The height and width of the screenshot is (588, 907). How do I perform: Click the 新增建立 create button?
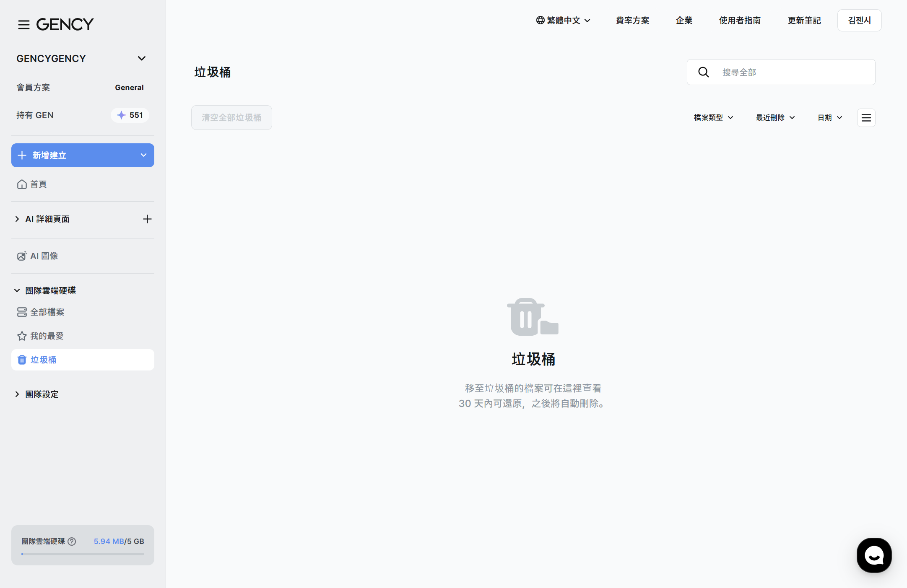coord(83,155)
